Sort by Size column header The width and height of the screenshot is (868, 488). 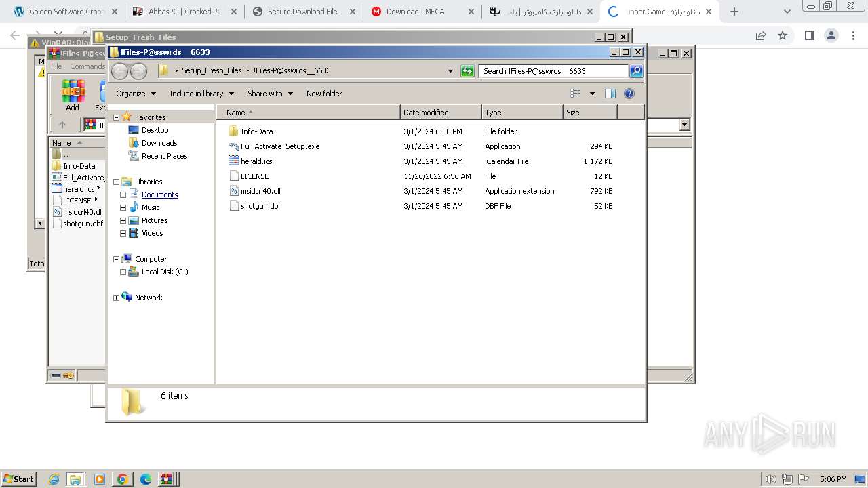tap(590, 113)
